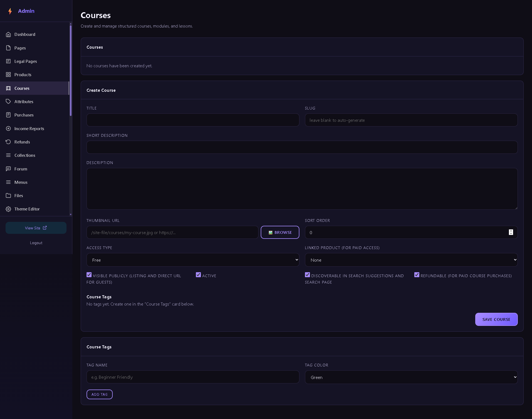The image size is (532, 419).
Task: Click the Sort Order stepper arrows
Action: [x=511, y=232]
